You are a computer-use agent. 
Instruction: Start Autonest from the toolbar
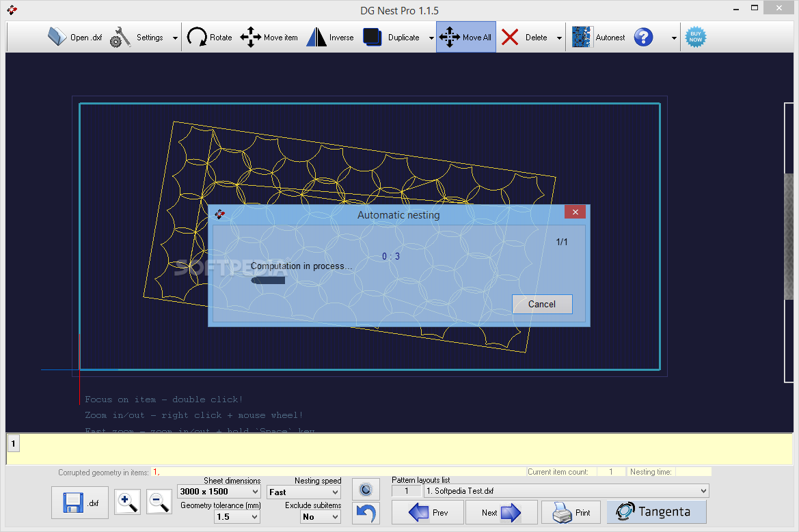click(598, 37)
